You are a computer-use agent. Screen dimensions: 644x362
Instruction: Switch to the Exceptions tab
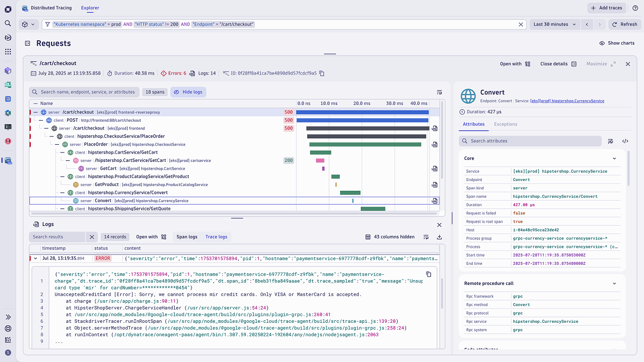coord(505,124)
